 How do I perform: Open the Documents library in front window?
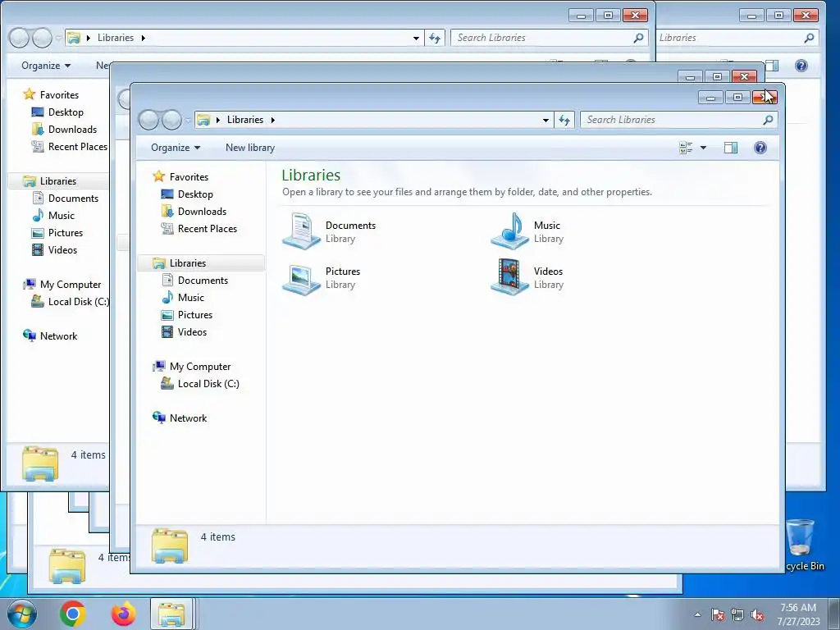coord(329,231)
